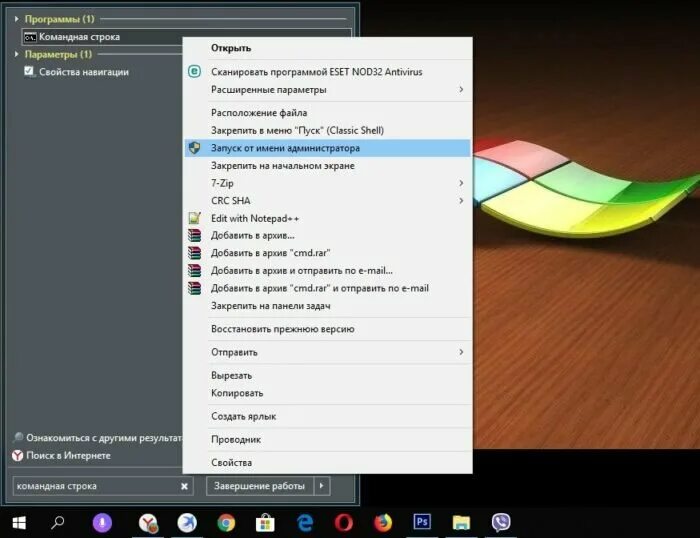
Task: Collapse the Программы (1) group arrow
Action: tap(17, 19)
